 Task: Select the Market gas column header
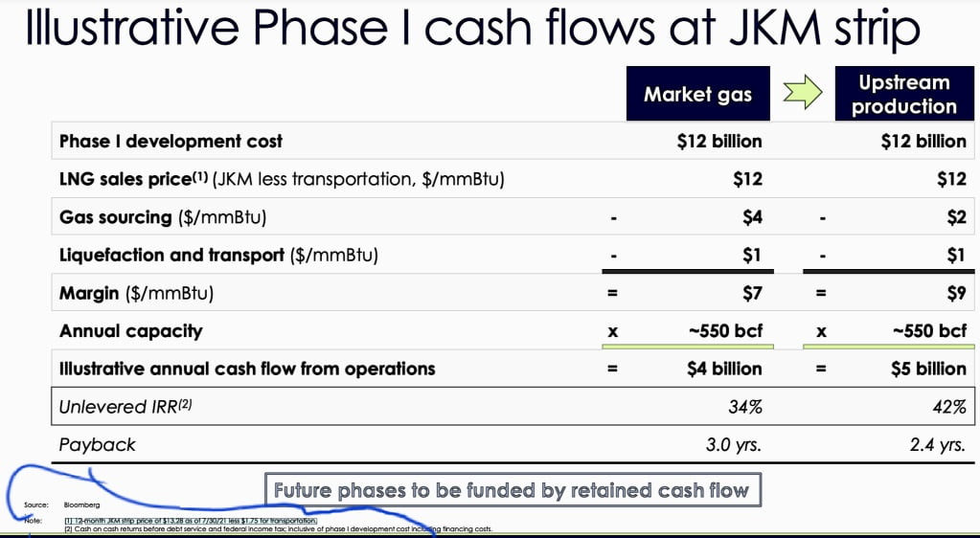tap(698, 94)
